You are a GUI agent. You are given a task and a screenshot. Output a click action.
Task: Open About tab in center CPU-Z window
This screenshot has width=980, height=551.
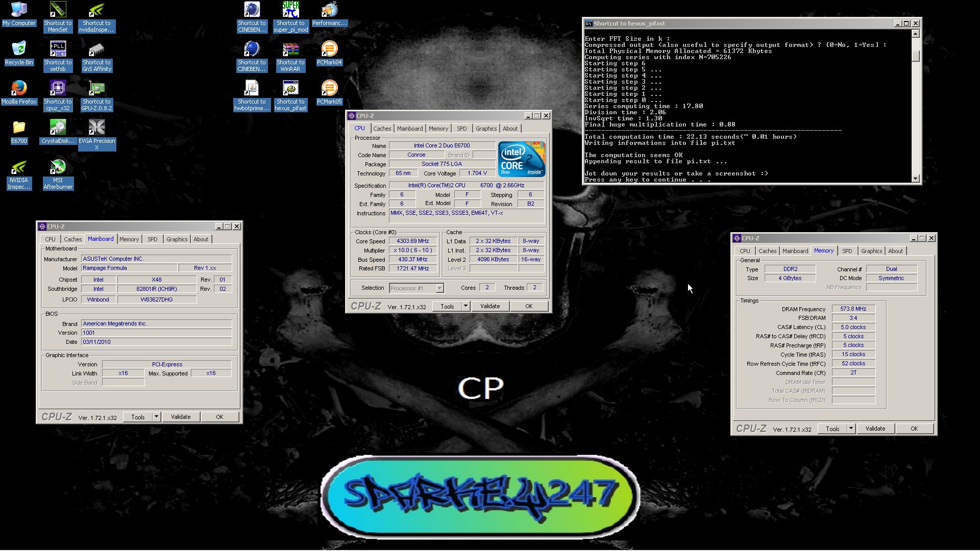pyautogui.click(x=510, y=129)
